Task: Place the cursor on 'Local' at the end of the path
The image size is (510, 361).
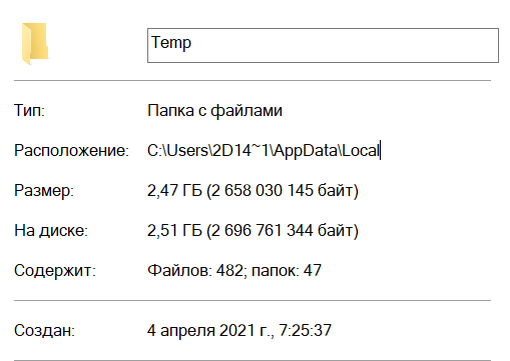Action: click(x=361, y=150)
